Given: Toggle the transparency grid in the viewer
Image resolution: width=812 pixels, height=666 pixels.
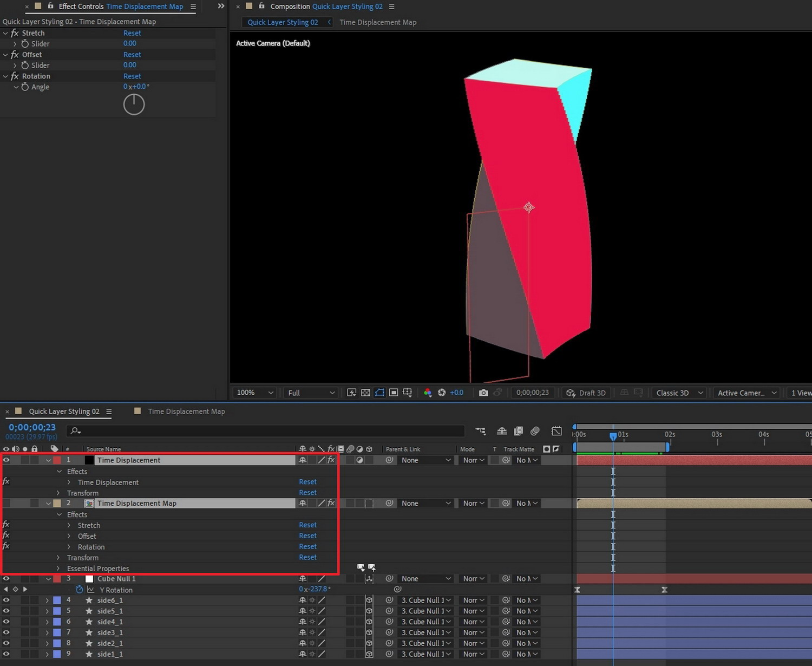Looking at the screenshot, I should tap(366, 393).
